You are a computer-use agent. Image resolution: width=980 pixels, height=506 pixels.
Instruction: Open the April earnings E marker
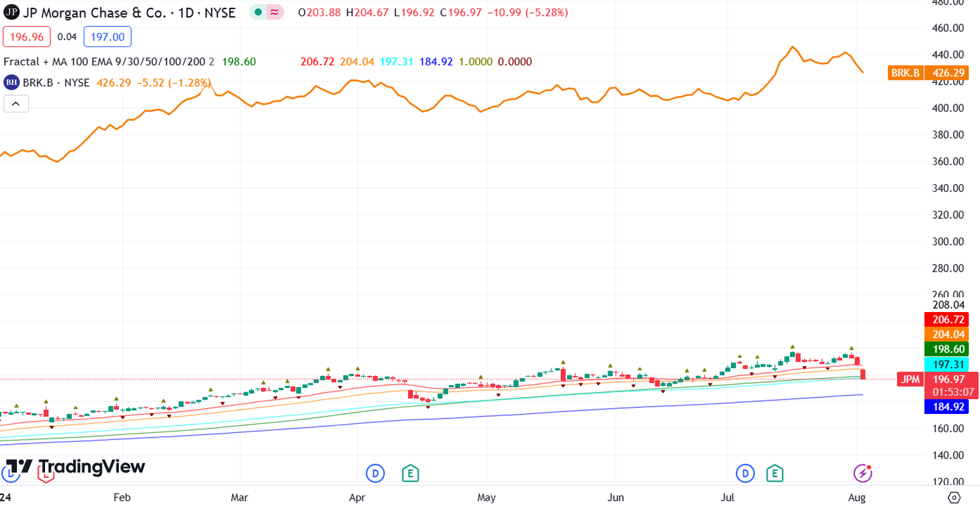coord(410,472)
